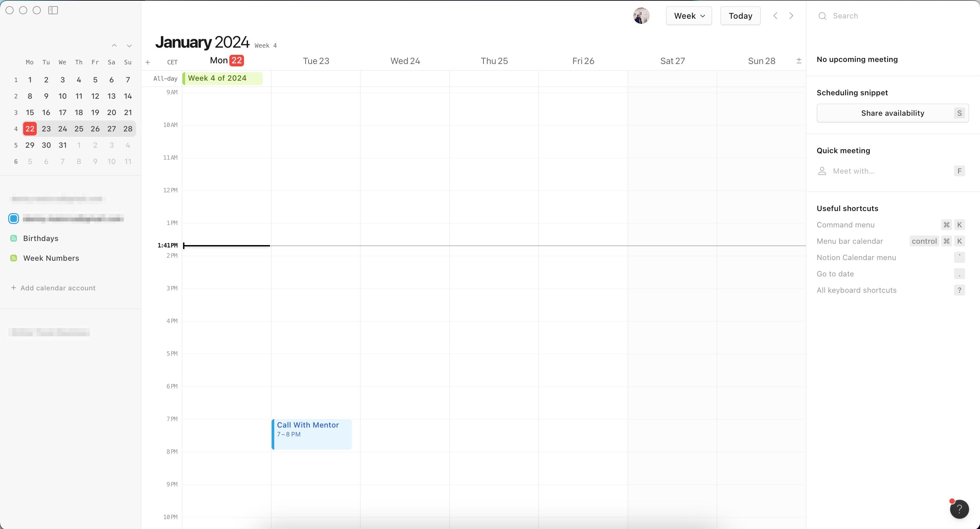The image size is (980, 529).
Task: Open the help question mark bubble
Action: coord(959,509)
